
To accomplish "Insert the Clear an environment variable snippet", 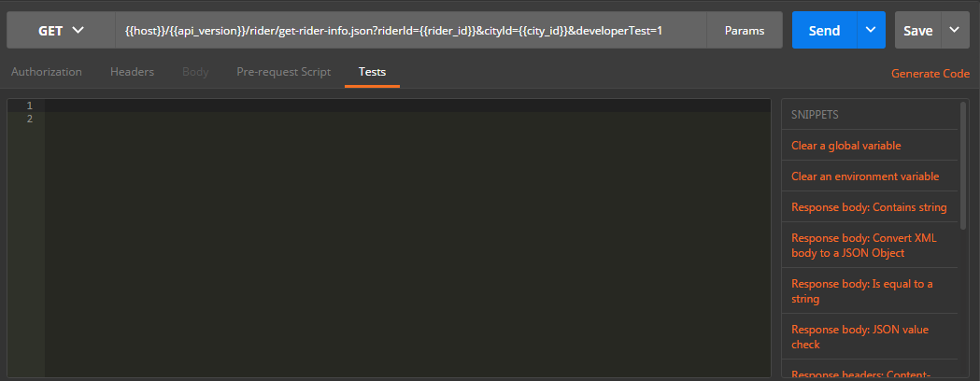I will pos(865,176).
